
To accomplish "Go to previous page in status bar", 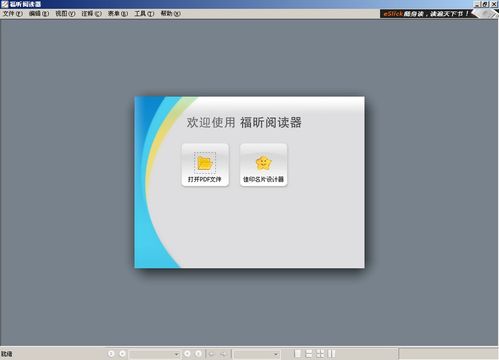I will coord(122,354).
